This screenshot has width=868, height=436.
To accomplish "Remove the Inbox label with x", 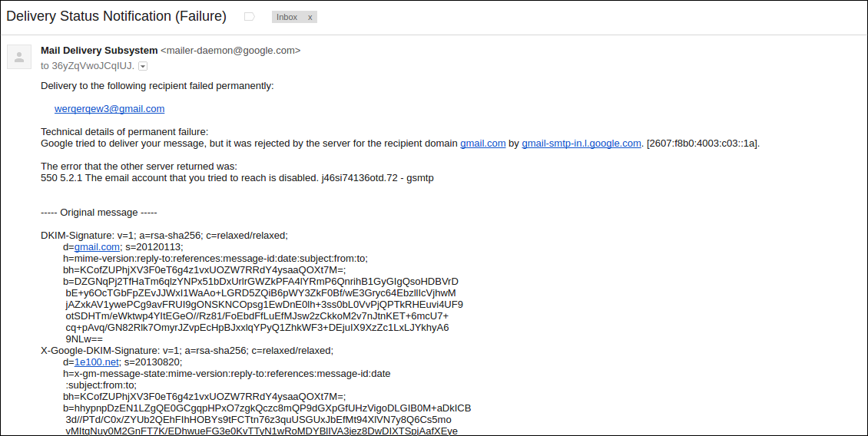I will click(310, 17).
